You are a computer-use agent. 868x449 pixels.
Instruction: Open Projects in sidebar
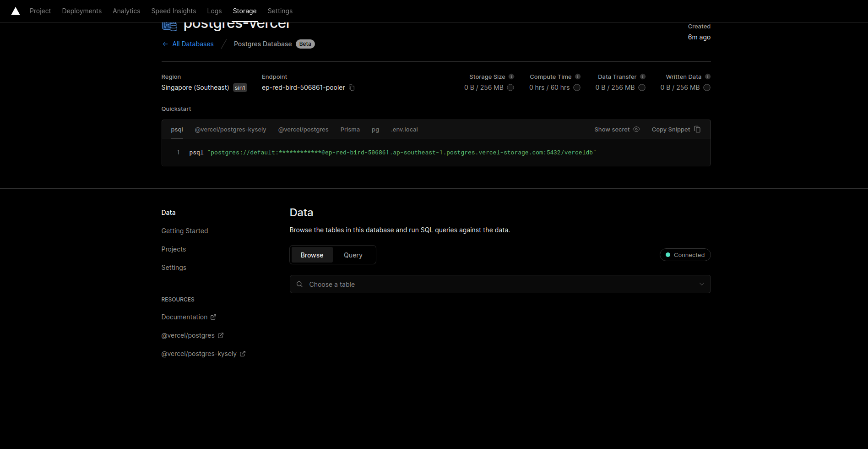point(174,249)
